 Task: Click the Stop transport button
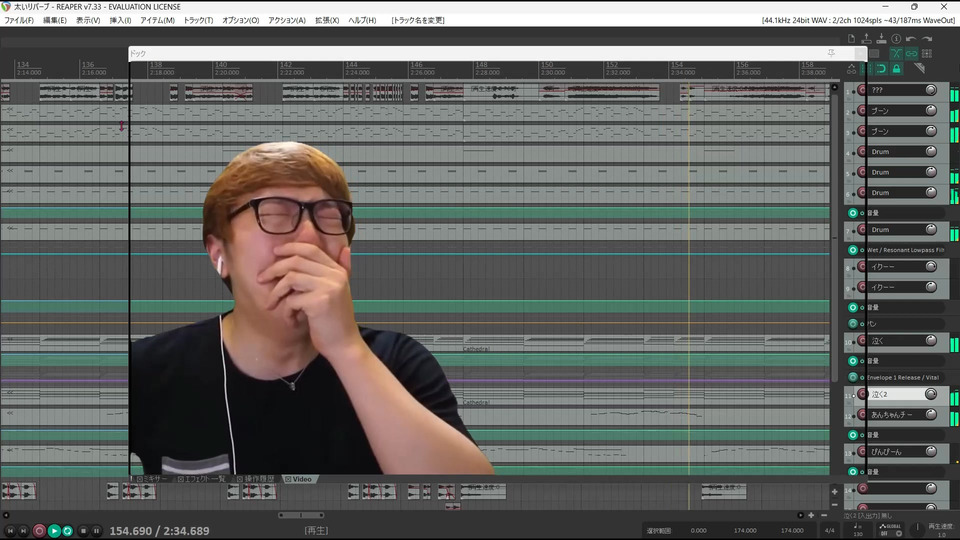point(83,531)
